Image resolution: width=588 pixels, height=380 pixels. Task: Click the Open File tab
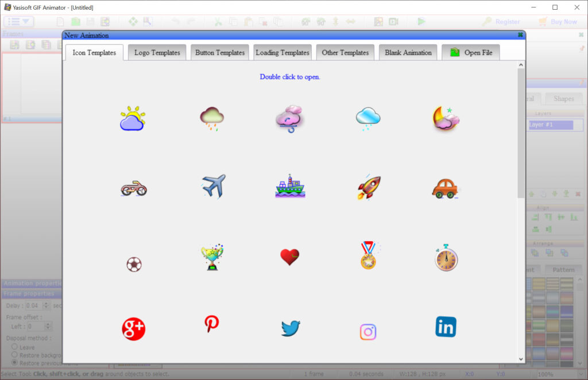471,52
